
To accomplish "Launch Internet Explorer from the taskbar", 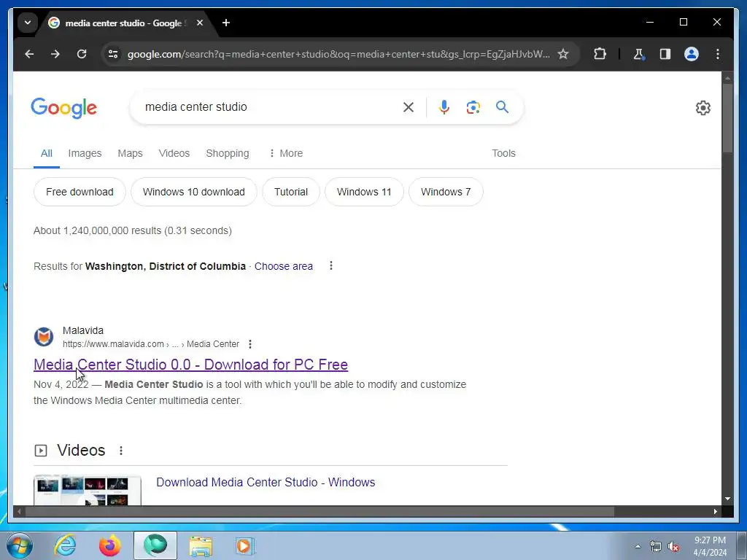I will point(65,545).
